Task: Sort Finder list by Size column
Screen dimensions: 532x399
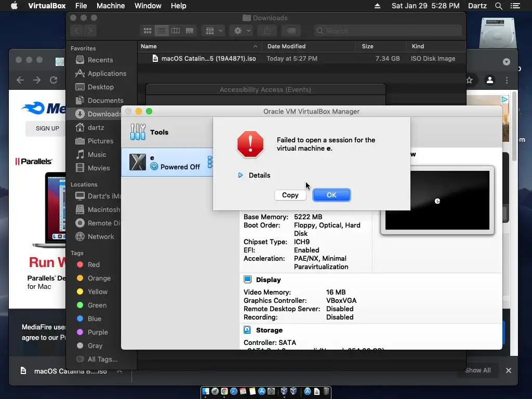Action: pyautogui.click(x=381, y=46)
